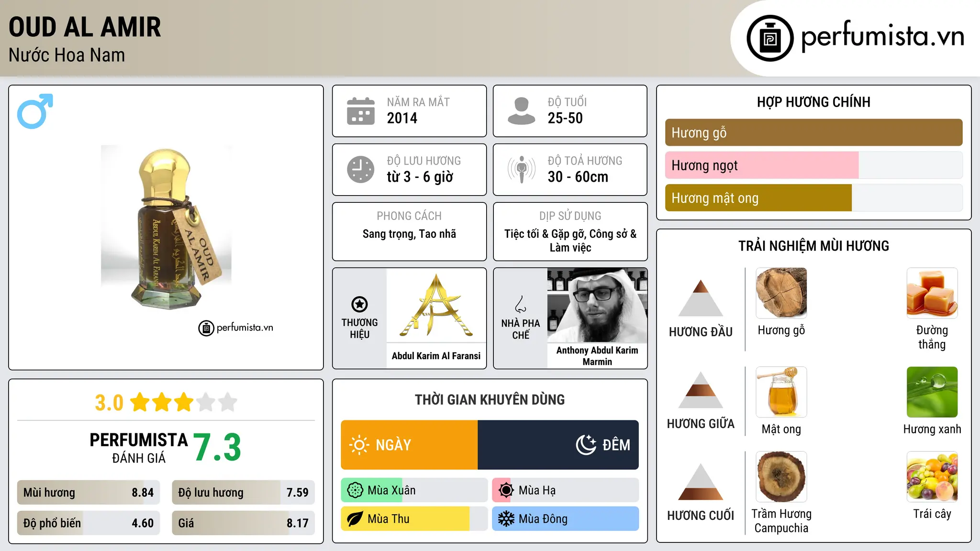This screenshot has width=980, height=551.
Task: Click the clock icon for longevity
Action: point(360,169)
